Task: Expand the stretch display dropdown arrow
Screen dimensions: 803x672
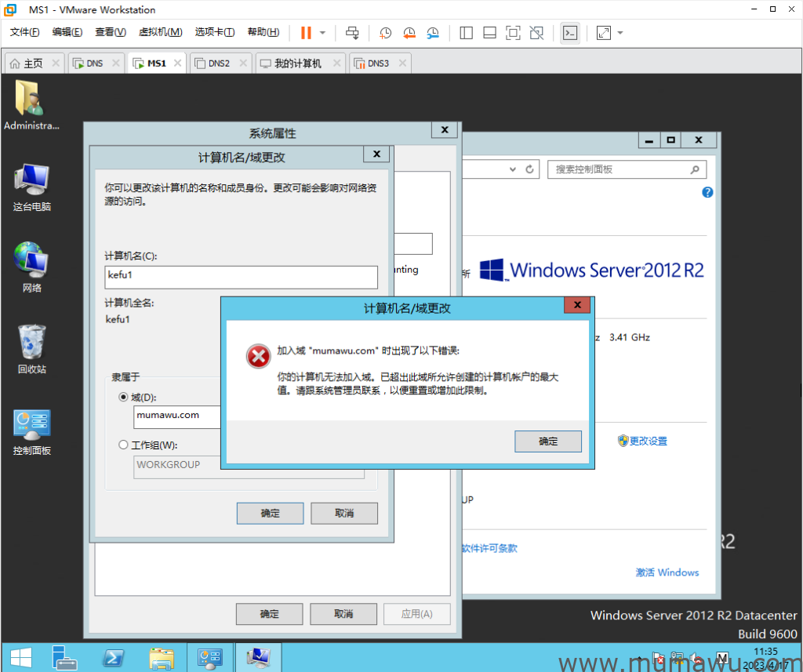Action: 620,33
